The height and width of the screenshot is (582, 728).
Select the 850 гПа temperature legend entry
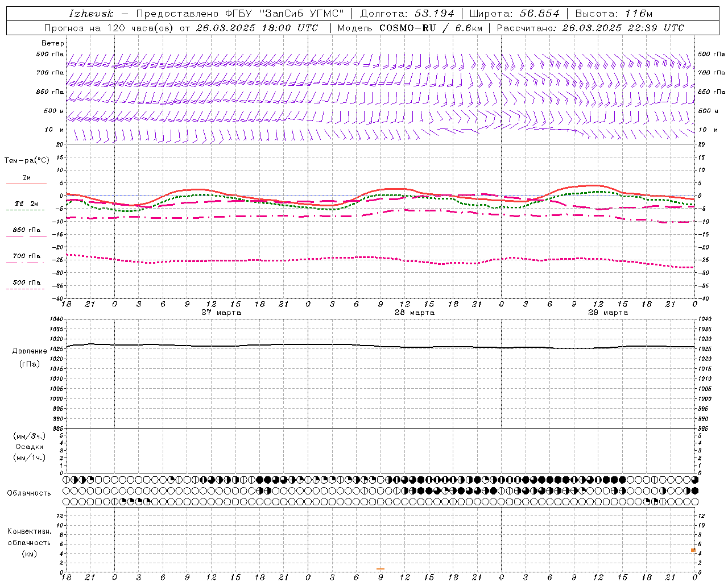[26, 230]
